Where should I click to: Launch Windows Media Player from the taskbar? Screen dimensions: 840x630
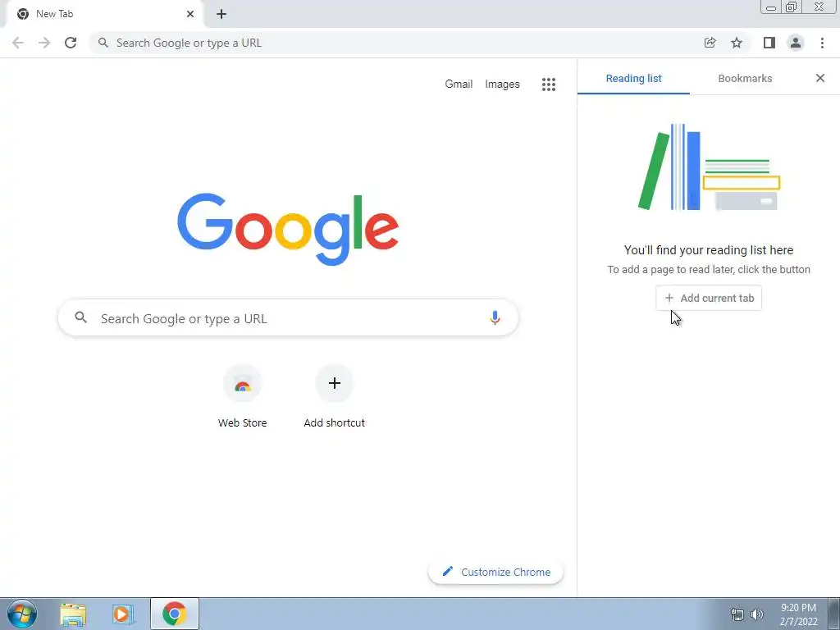pos(123,614)
